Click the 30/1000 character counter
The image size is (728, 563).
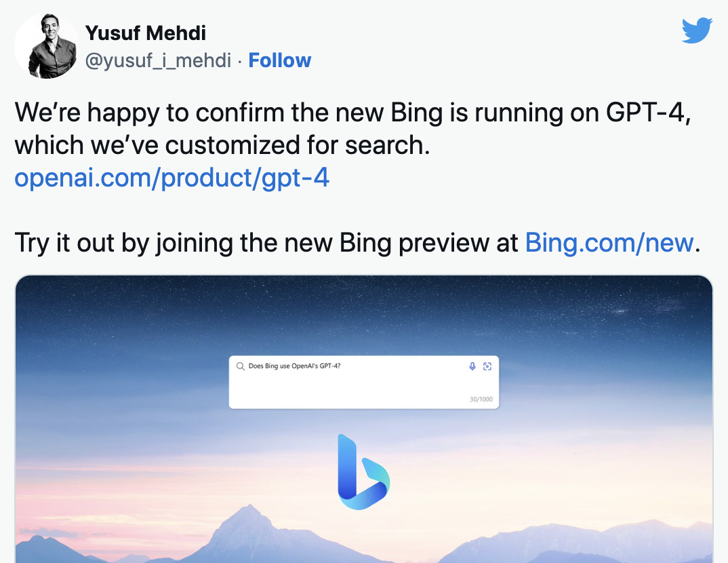(x=481, y=399)
